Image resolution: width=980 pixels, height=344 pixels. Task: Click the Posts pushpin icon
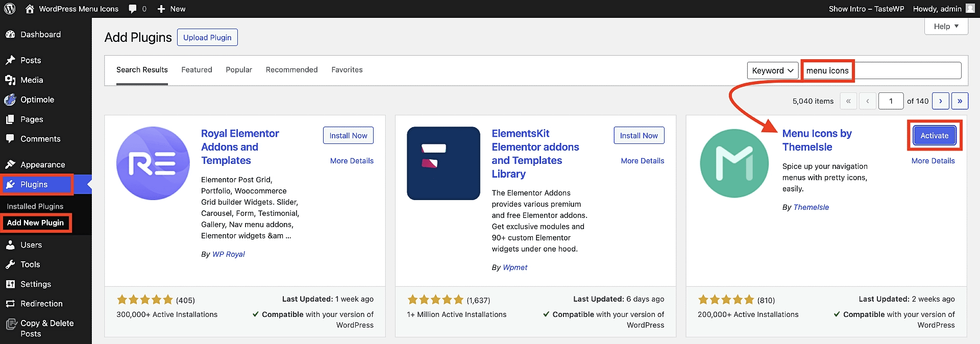point(10,60)
